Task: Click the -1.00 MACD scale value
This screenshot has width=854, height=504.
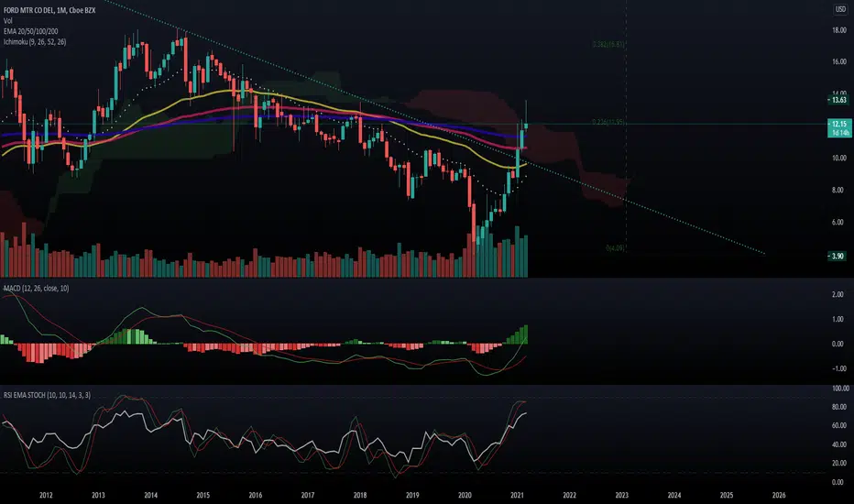Action: coord(838,369)
